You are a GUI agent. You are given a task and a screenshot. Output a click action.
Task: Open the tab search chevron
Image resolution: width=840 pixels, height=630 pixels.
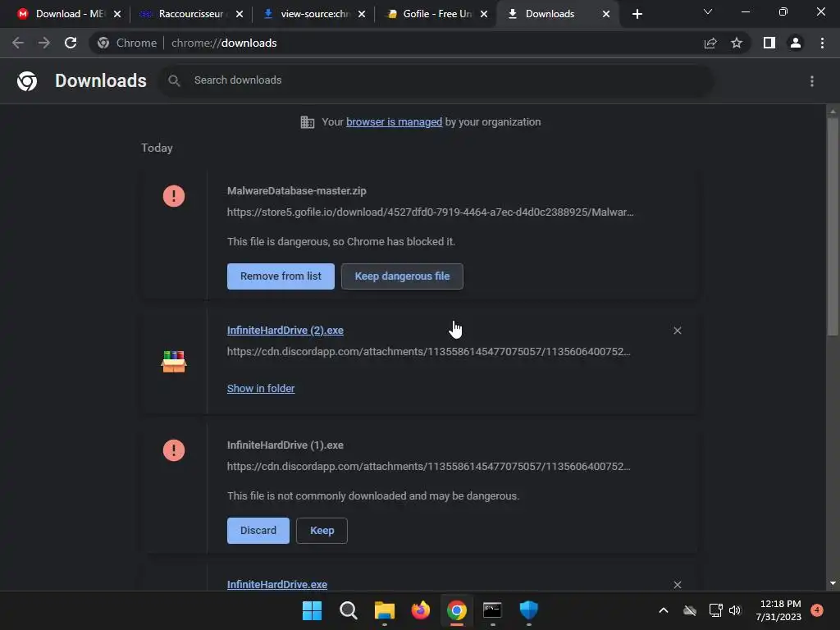pos(708,11)
